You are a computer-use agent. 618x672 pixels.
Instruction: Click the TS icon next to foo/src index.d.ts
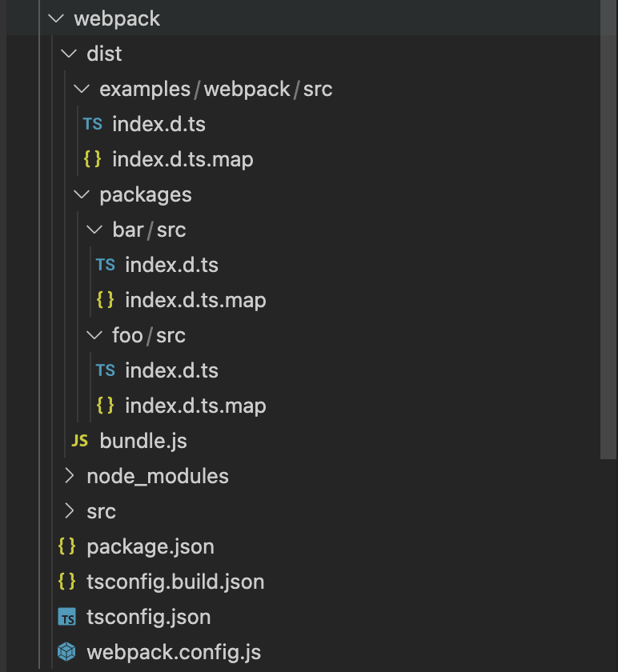pyautogui.click(x=105, y=370)
